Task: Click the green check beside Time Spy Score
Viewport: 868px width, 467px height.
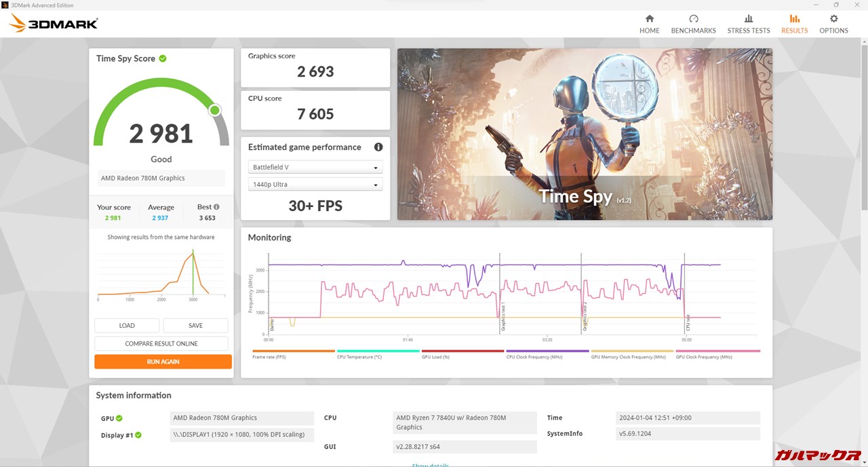Action: pyautogui.click(x=163, y=58)
